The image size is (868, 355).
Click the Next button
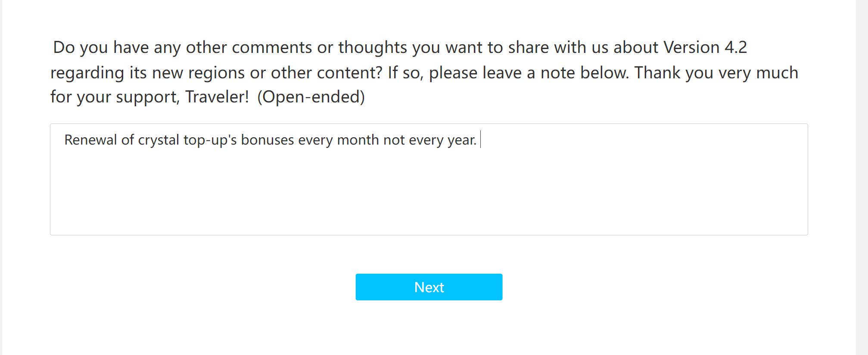point(429,287)
